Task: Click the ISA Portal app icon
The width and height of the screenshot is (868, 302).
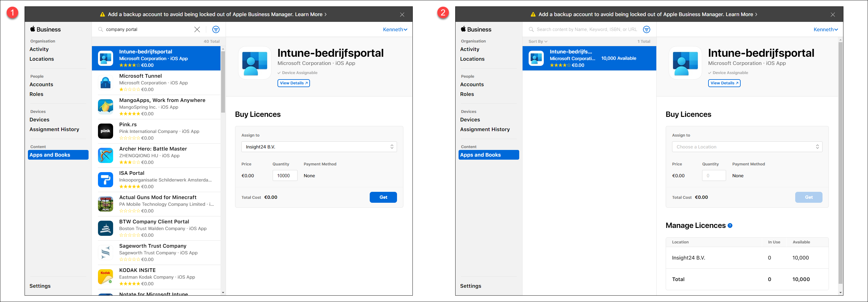Action: tap(106, 180)
